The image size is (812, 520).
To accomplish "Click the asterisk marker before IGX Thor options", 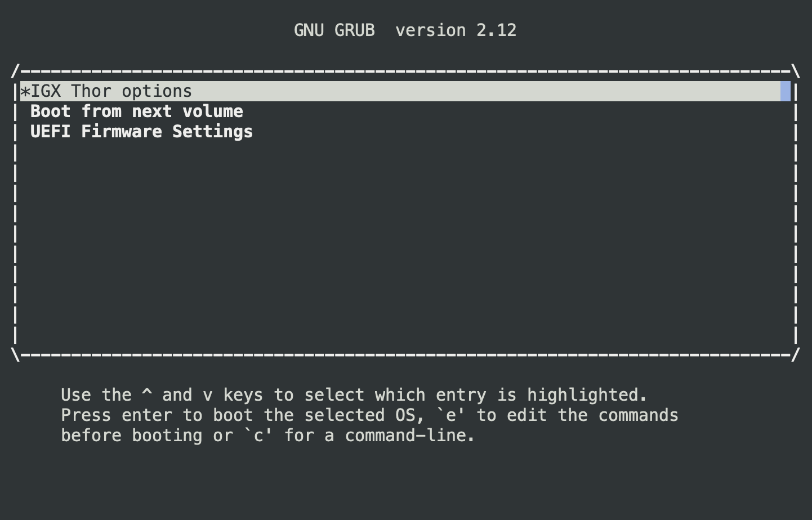I will [25, 91].
